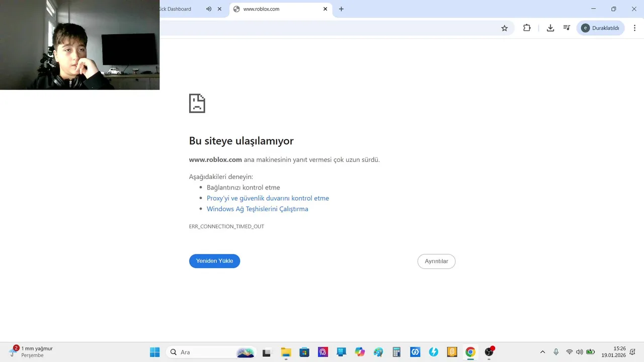Image resolution: width=644 pixels, height=362 pixels.
Task: Open the weather widget 1 mm yağmur
Action: [x=31, y=351]
